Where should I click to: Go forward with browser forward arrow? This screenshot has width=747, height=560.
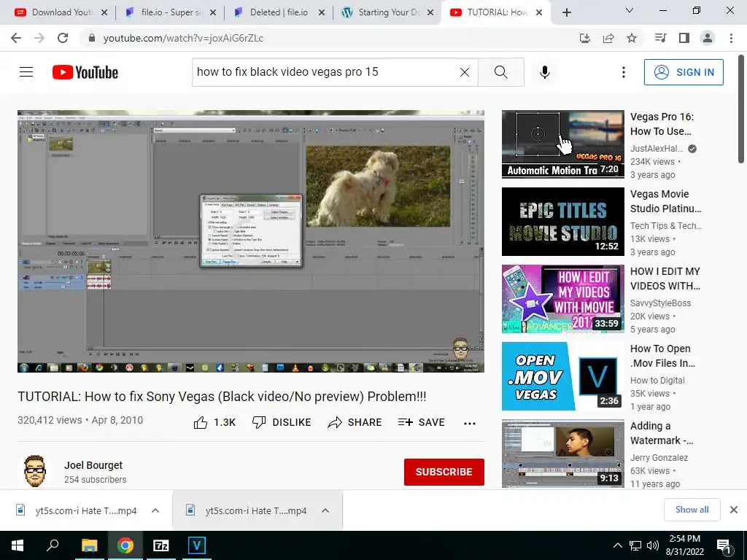click(x=39, y=38)
